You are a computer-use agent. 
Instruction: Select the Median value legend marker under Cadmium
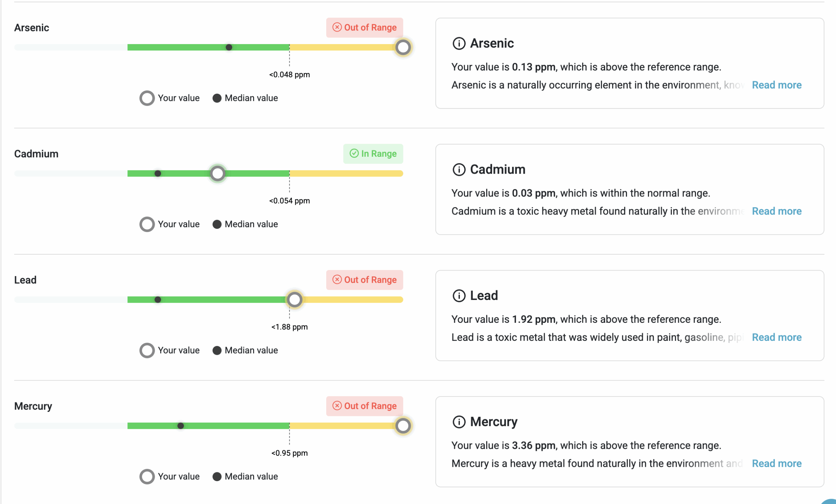(217, 224)
